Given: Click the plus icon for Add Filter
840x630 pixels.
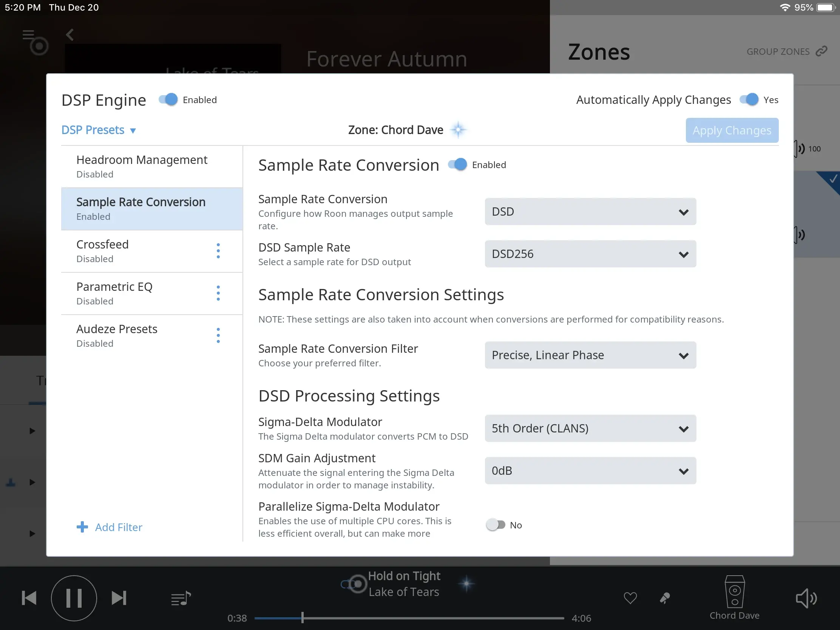Looking at the screenshot, I should click(82, 527).
